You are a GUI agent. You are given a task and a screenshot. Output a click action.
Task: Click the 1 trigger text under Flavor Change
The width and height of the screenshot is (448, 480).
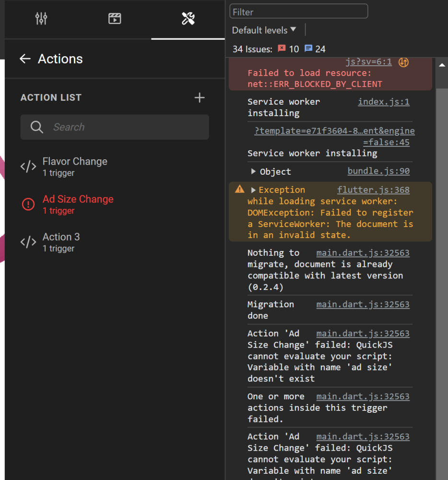[x=59, y=173]
